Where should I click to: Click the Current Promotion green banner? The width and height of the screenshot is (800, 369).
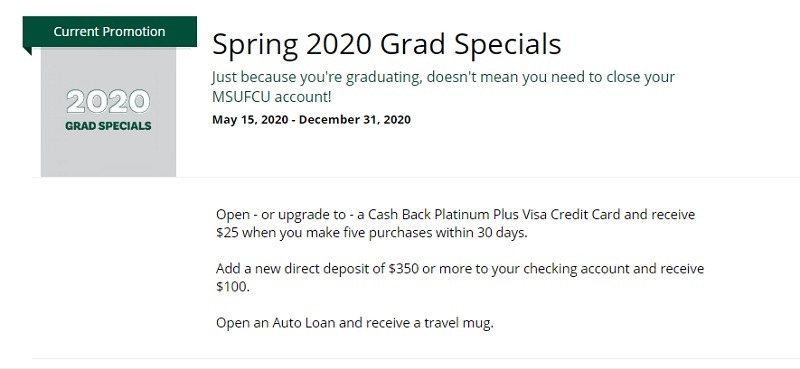(110, 32)
